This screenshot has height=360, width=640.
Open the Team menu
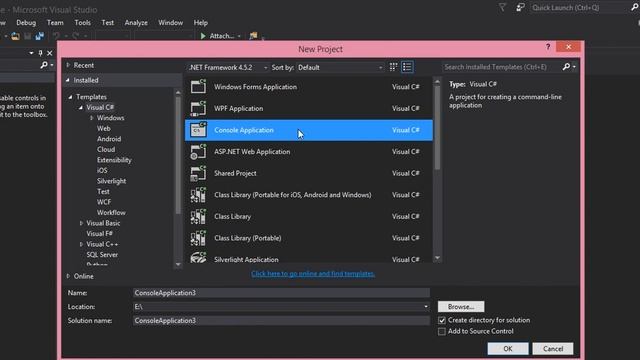tap(55, 23)
